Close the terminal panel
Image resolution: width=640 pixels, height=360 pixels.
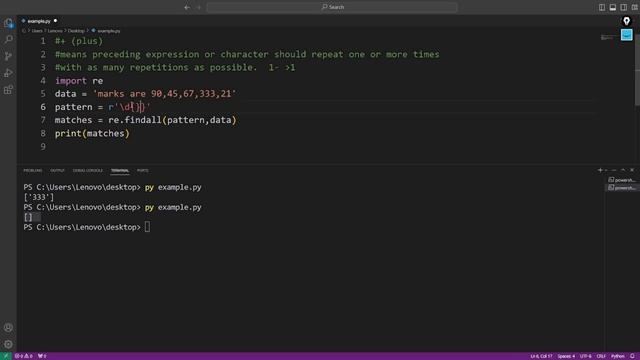[x=632, y=170]
